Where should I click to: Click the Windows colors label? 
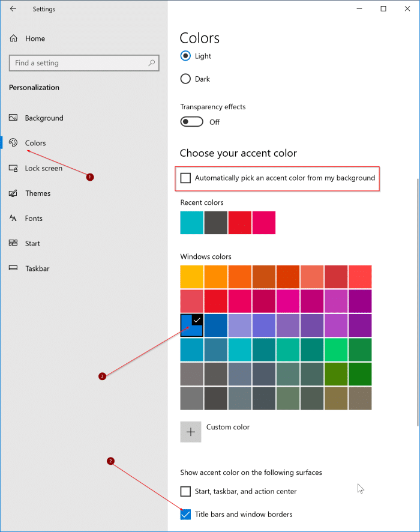coord(206,256)
